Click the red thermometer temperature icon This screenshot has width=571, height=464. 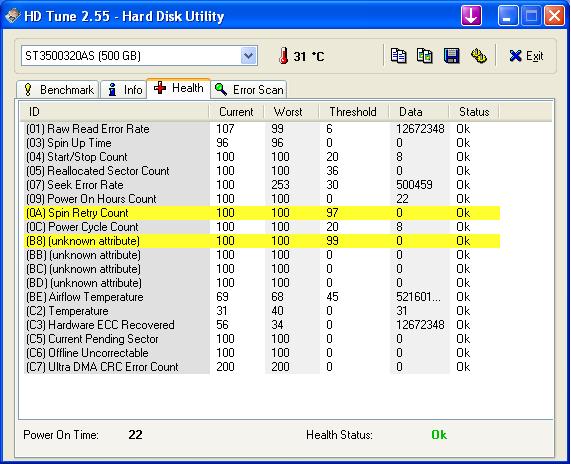[x=284, y=56]
